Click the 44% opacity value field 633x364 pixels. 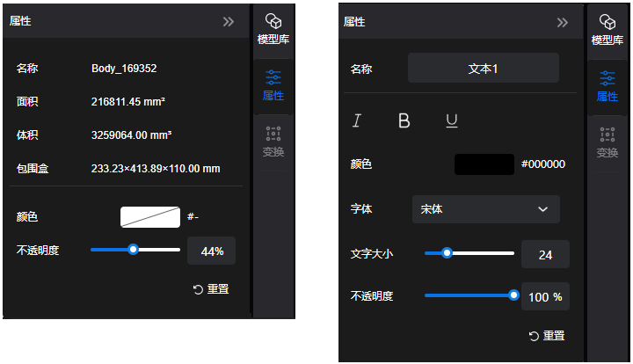click(212, 251)
